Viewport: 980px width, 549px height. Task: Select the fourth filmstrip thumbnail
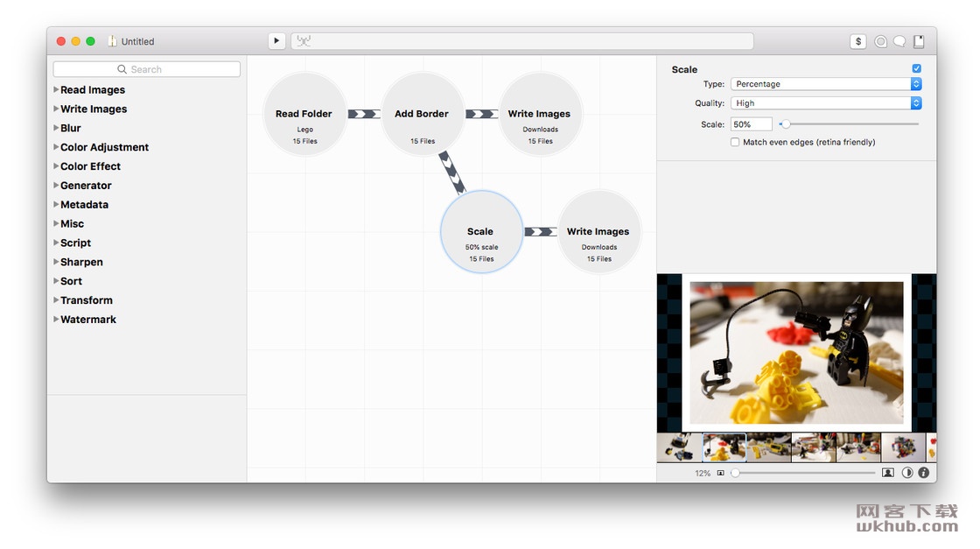814,447
